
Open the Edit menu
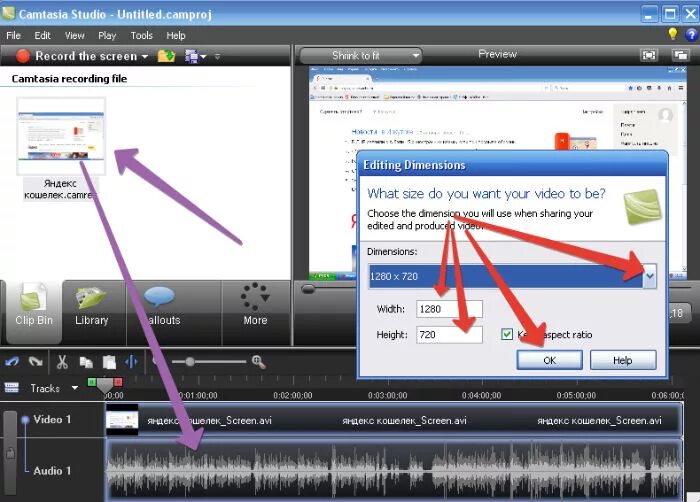42,35
